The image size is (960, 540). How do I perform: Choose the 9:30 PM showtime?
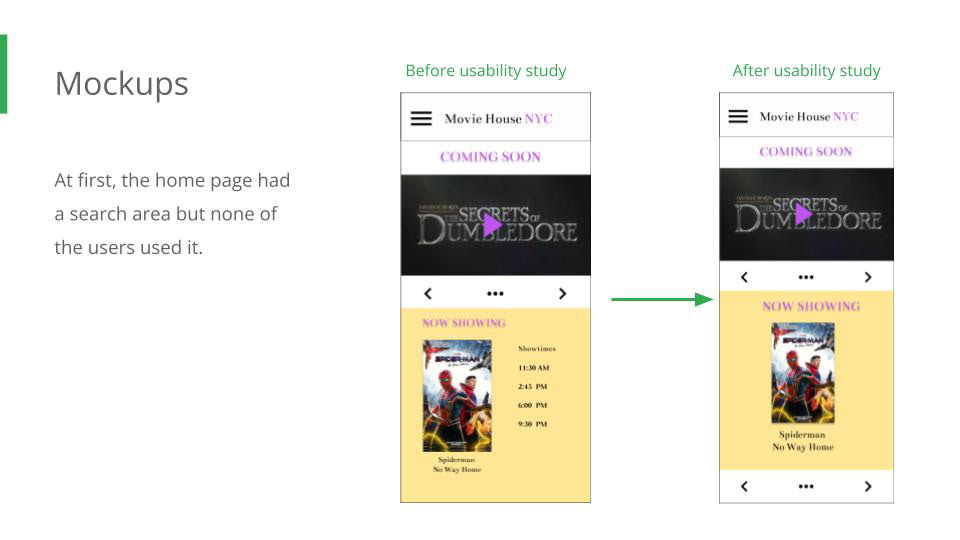pyautogui.click(x=533, y=424)
